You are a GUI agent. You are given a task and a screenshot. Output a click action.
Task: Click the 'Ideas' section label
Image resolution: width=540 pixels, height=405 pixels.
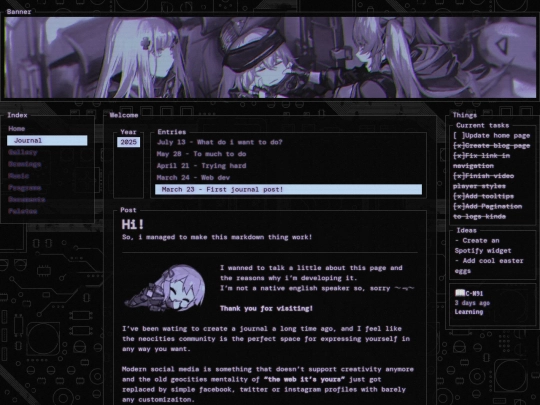467,230
